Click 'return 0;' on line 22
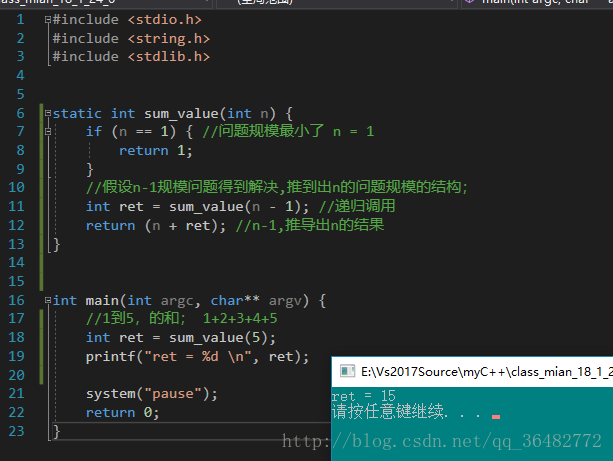613x461 pixels. coord(122,413)
